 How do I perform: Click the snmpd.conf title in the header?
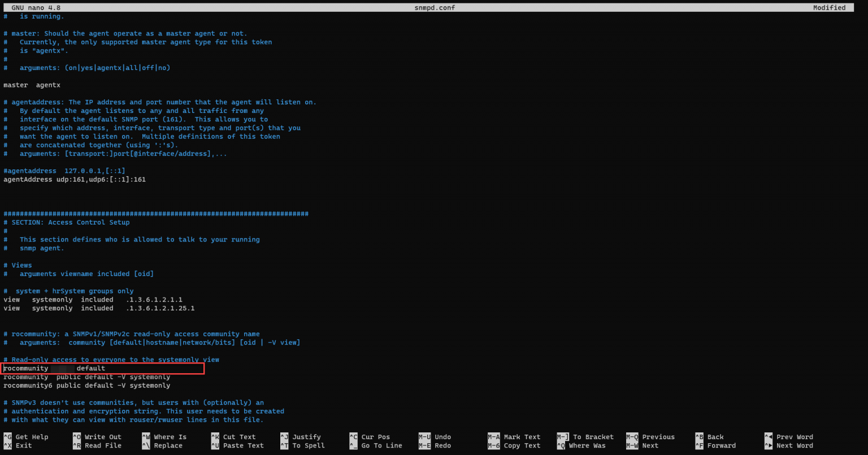(x=435, y=7)
